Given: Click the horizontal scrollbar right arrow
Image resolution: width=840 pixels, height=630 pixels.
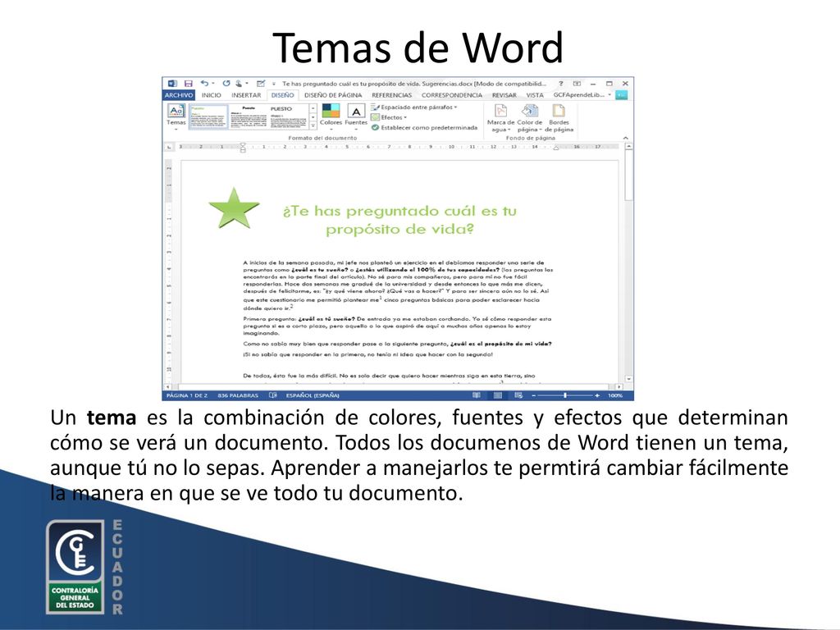Looking at the screenshot, I should tap(619, 386).
